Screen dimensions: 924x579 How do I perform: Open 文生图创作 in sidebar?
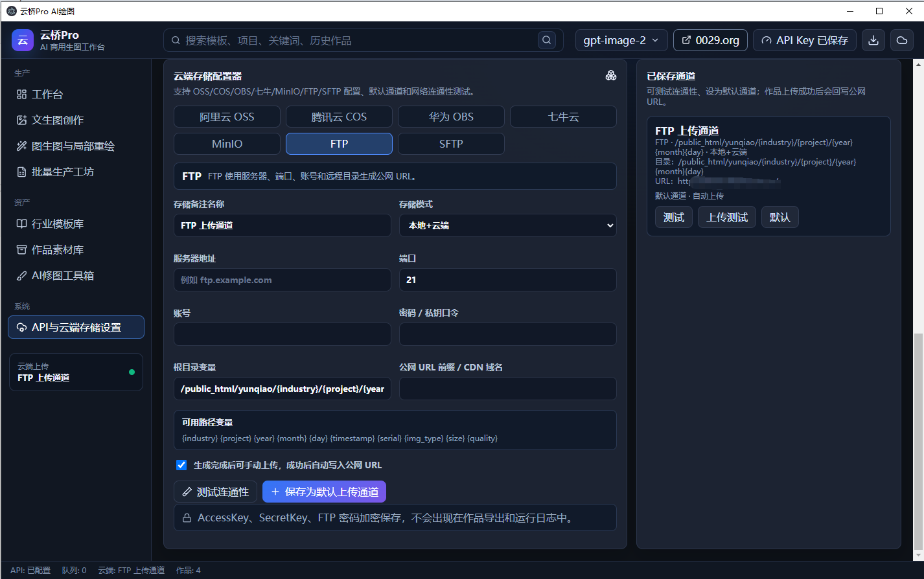point(76,120)
